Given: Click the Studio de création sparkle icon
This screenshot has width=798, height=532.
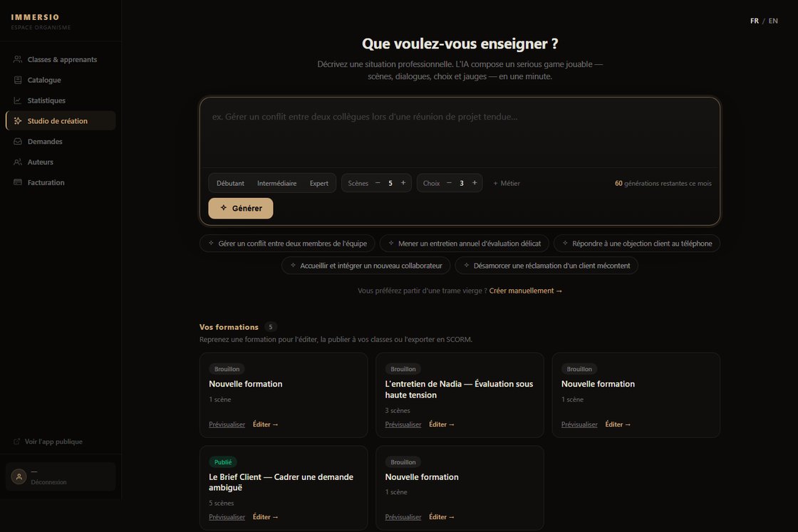Looking at the screenshot, I should (18, 120).
